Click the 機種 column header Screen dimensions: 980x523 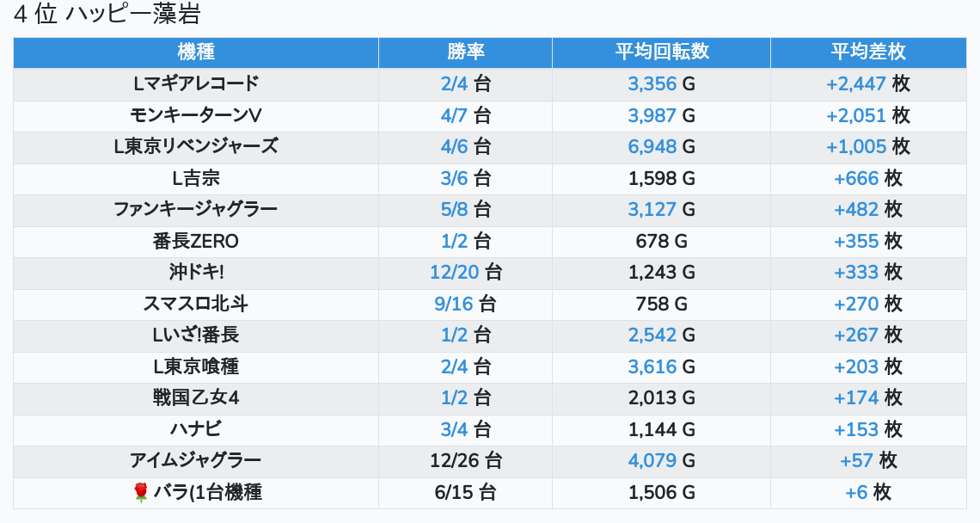[x=196, y=52]
